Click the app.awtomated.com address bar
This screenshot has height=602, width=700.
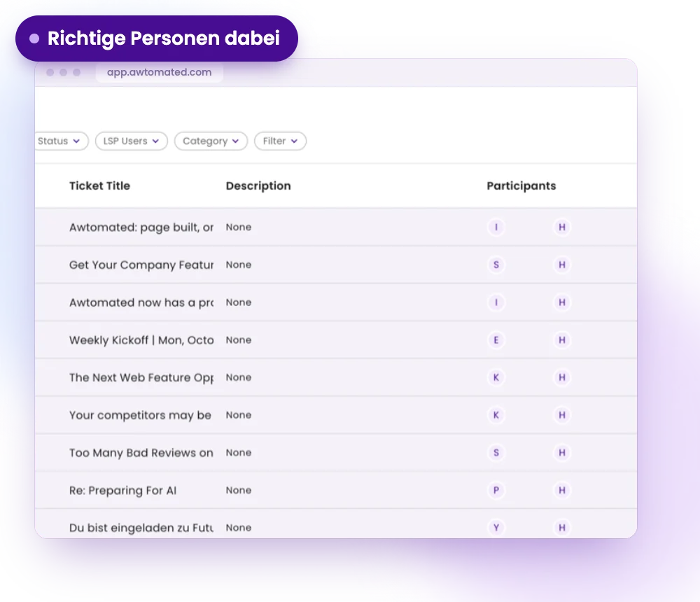coord(160,72)
